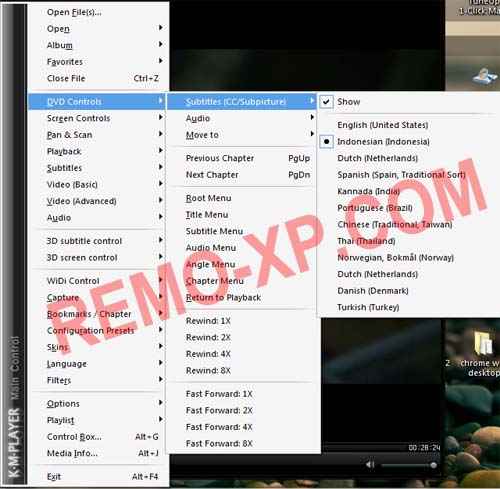The width and height of the screenshot is (500, 489).
Task: Expand the Language submenu
Action: click(x=97, y=364)
